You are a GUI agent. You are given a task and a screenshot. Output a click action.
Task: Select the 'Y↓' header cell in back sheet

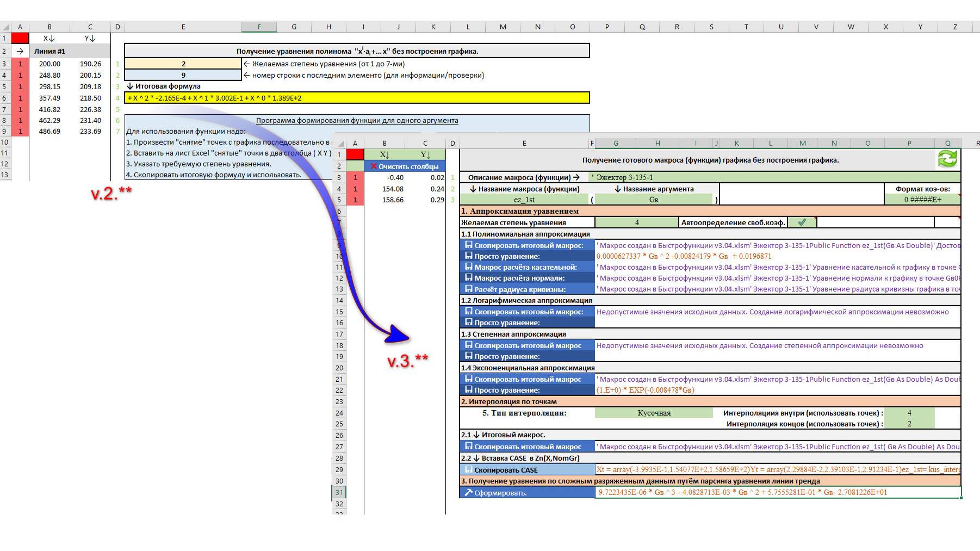(x=90, y=38)
